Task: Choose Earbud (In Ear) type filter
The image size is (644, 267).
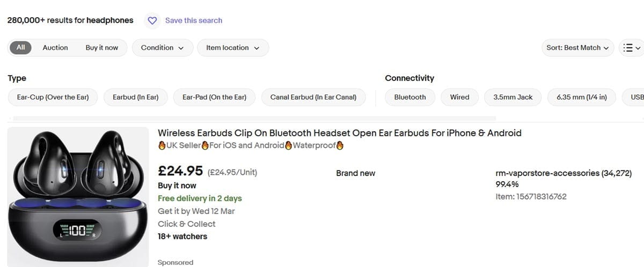Action: [x=135, y=97]
